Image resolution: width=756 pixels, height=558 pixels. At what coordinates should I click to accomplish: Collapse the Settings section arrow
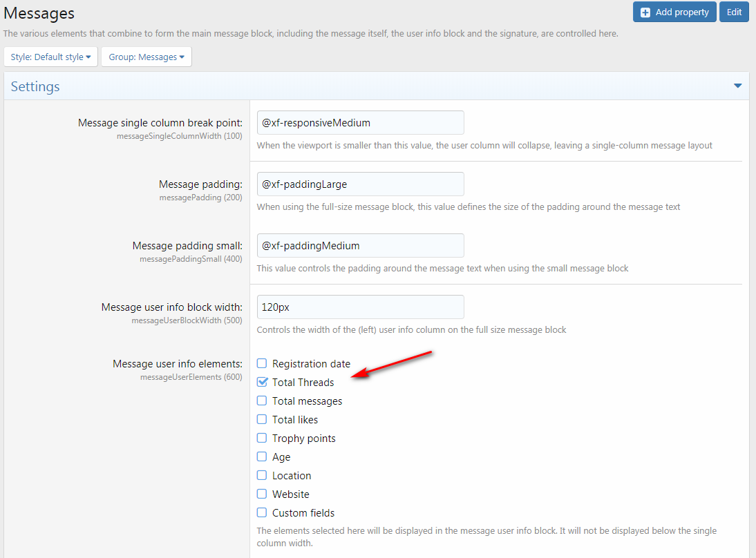[737, 86]
